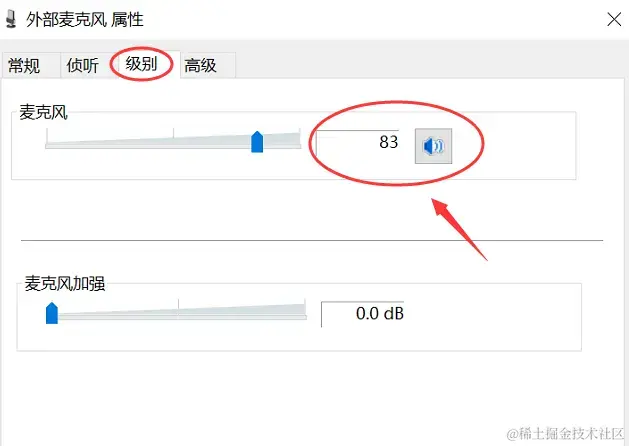The width and height of the screenshot is (629, 446).
Task: Select the 级别 tab
Action: [x=141, y=64]
